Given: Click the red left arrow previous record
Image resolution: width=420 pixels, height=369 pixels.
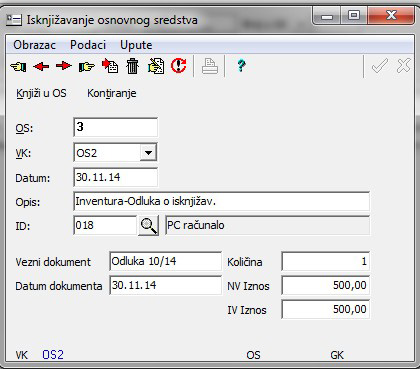Looking at the screenshot, I should tap(41, 67).
